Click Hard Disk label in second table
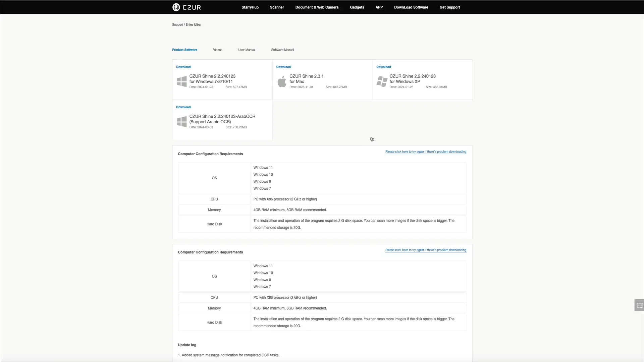Screen dimensions: 644x362 [x=214, y=322]
